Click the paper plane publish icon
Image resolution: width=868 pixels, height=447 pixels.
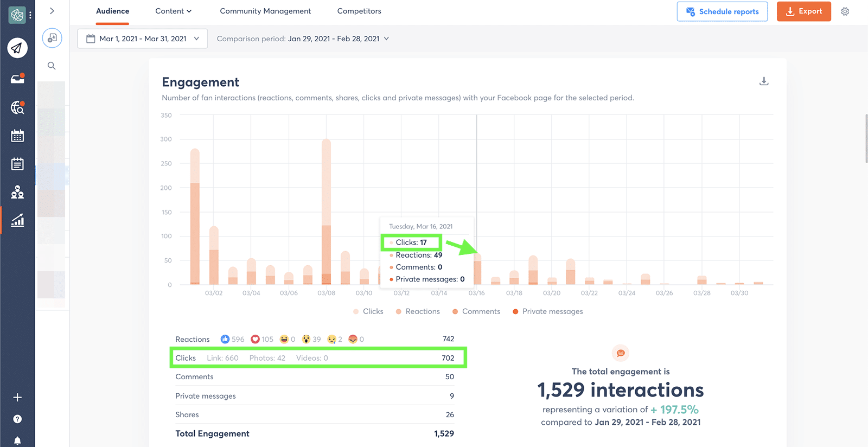(17, 48)
